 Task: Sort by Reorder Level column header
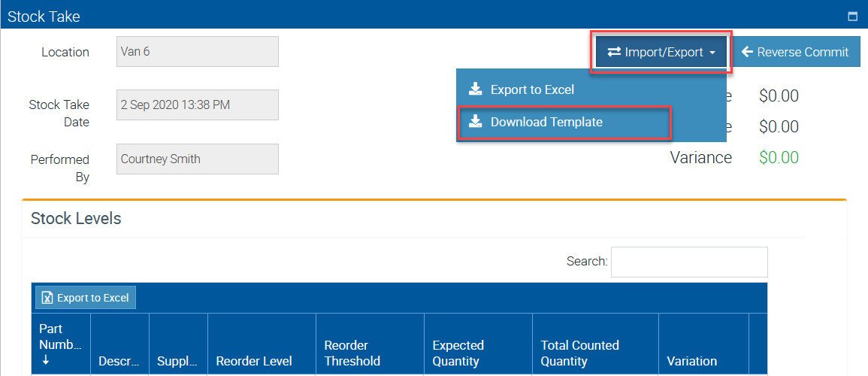(x=254, y=361)
